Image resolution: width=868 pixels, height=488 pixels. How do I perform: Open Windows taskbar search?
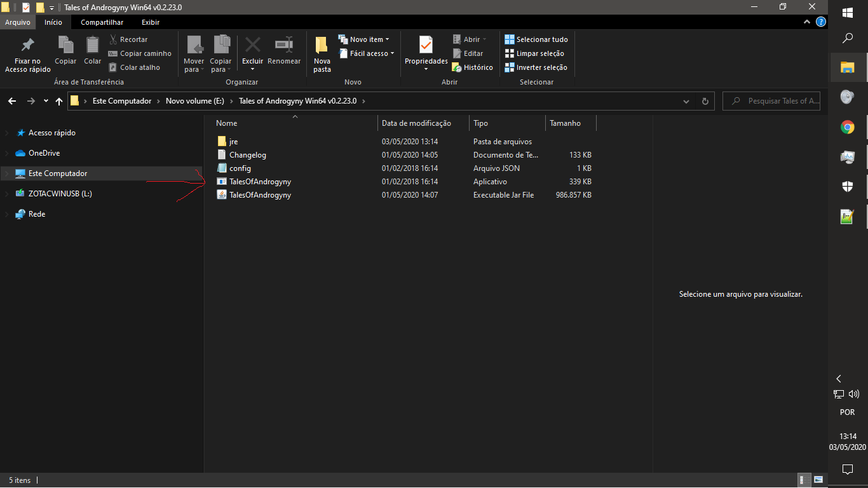847,39
